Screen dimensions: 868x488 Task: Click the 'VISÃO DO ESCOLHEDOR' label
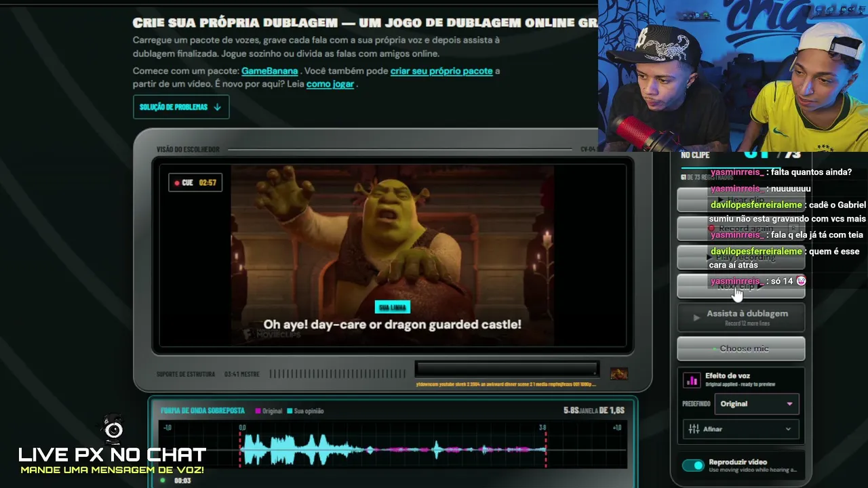point(188,149)
